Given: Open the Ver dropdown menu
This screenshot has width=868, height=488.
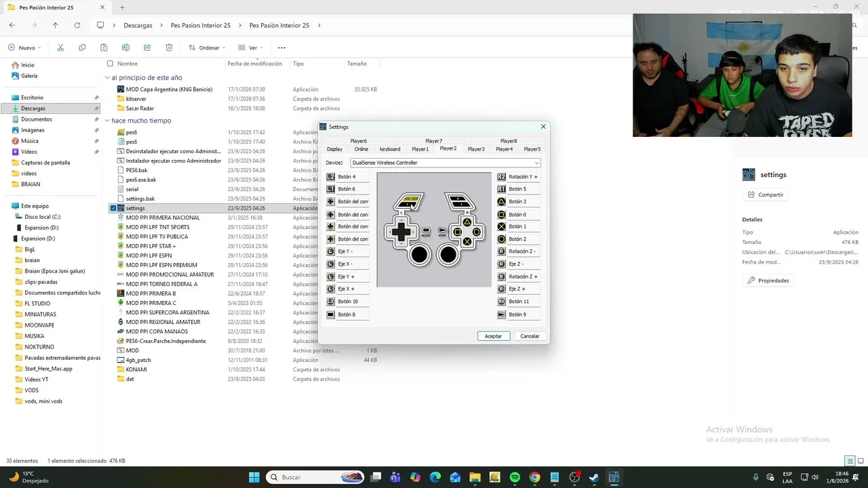Looking at the screenshot, I should pos(250,47).
